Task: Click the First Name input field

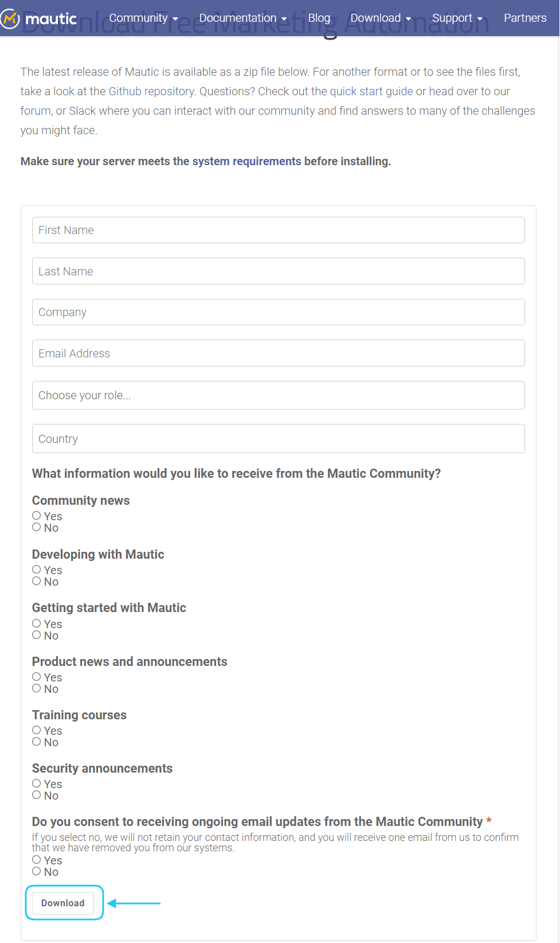Action: (279, 230)
